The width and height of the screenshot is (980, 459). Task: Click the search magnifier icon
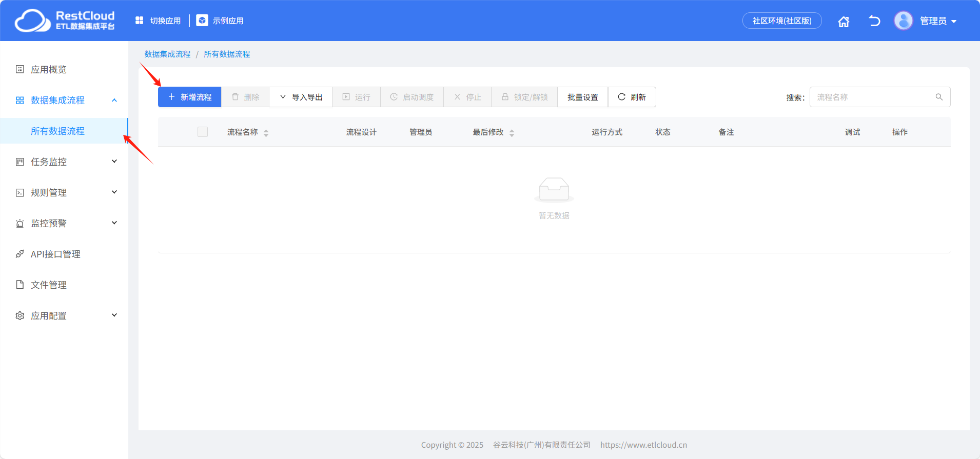939,97
